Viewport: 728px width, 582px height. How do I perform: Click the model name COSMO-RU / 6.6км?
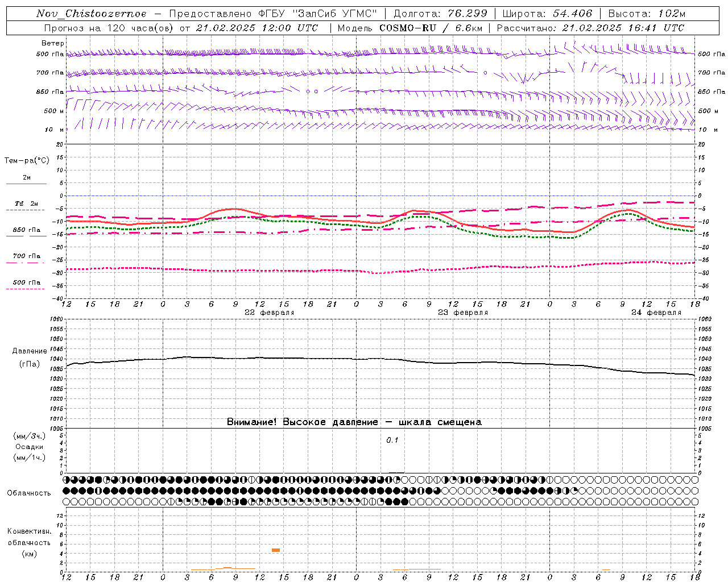(431, 28)
